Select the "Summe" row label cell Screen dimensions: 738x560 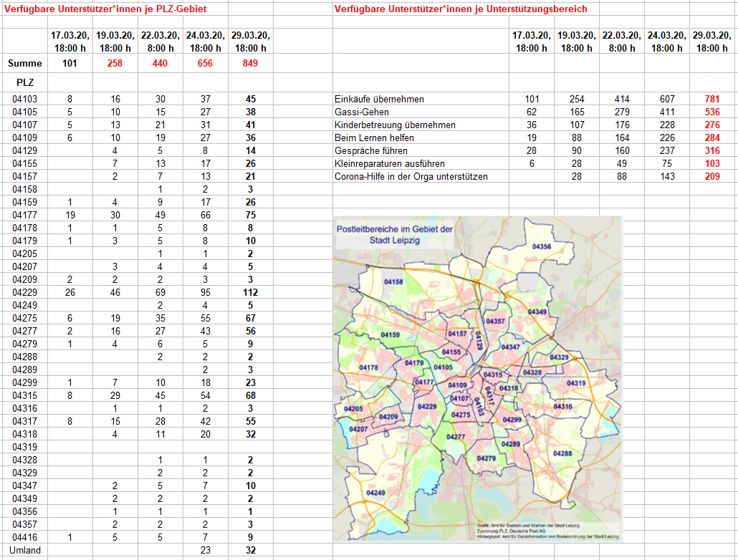[x=25, y=64]
